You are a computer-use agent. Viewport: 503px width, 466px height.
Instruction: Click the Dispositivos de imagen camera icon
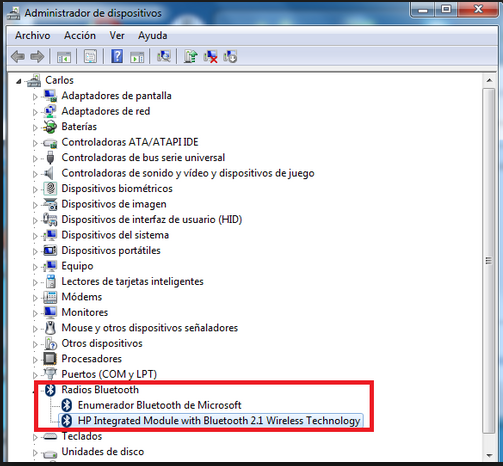50,204
